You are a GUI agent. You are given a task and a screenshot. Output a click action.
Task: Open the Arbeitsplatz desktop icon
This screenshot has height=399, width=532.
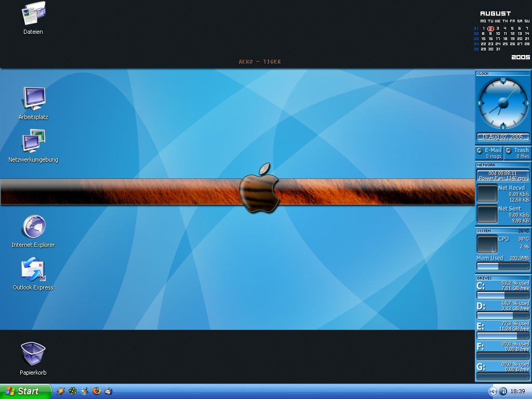(x=33, y=103)
